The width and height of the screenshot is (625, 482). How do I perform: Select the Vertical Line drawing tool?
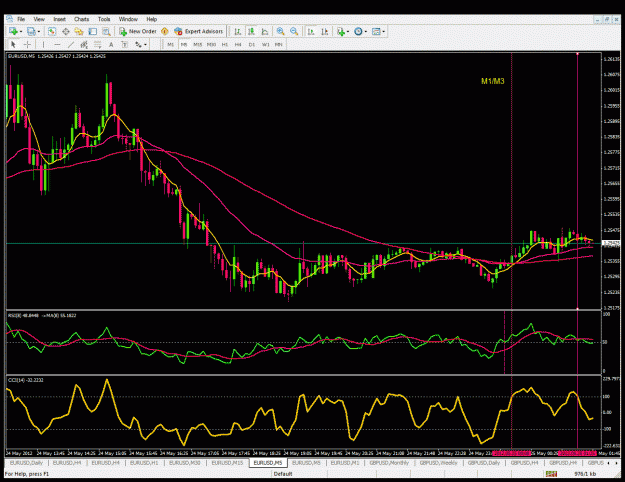pyautogui.click(x=43, y=45)
